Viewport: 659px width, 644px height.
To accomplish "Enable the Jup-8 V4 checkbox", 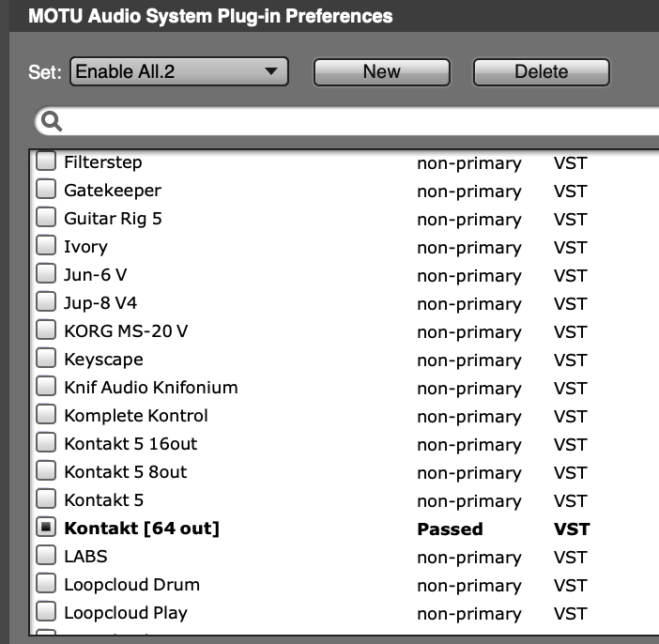I will (x=46, y=302).
